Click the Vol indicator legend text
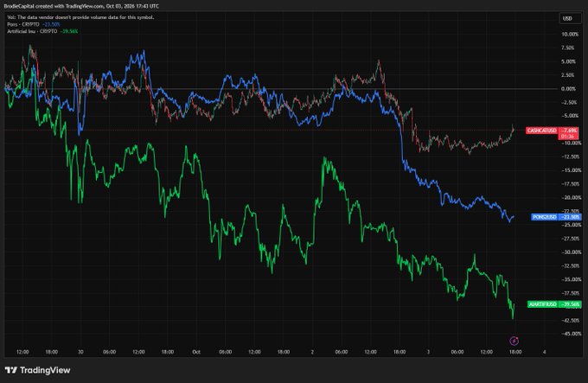588x383 pixels. (x=80, y=17)
